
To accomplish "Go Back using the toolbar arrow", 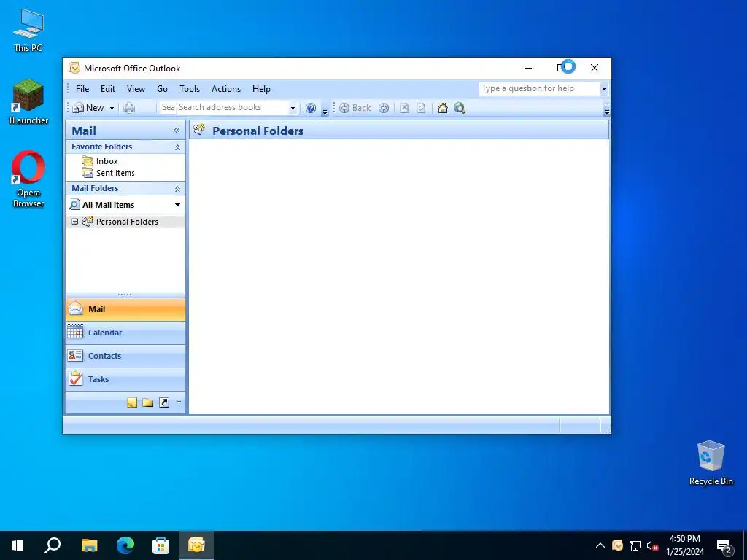I will 355,108.
